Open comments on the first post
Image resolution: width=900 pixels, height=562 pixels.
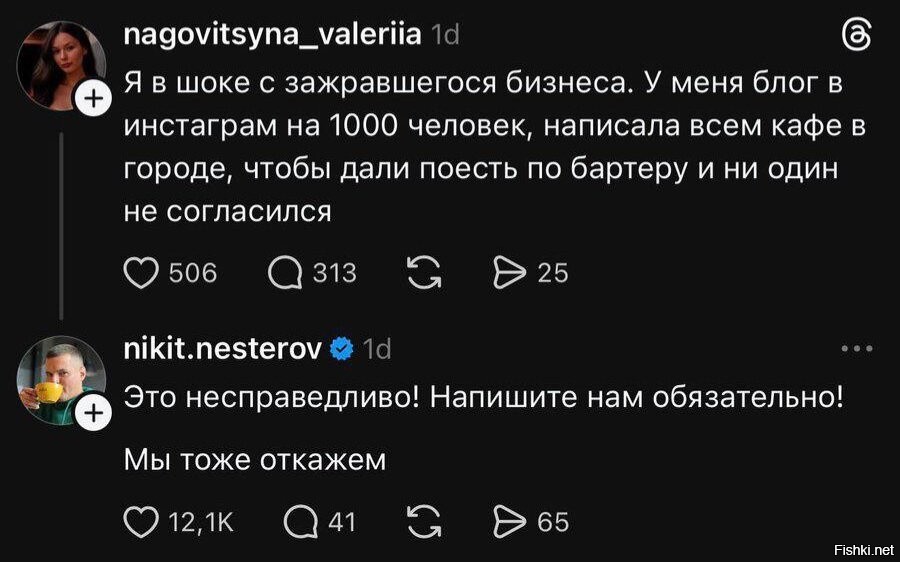pos(289,272)
